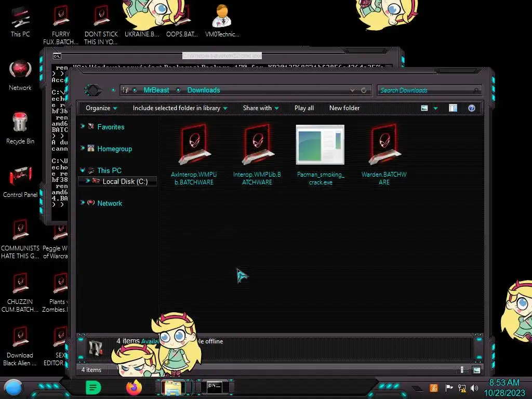Click the Downloads breadcrumb in address bar

coord(204,90)
